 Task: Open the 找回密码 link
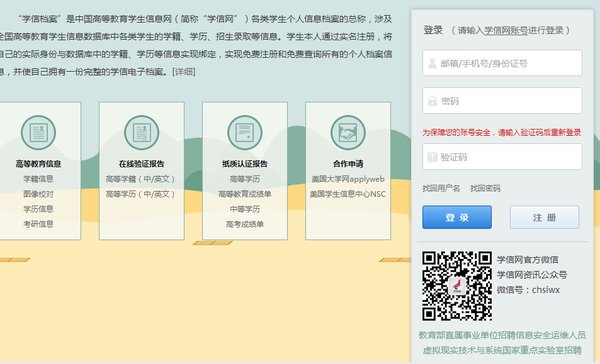485,188
